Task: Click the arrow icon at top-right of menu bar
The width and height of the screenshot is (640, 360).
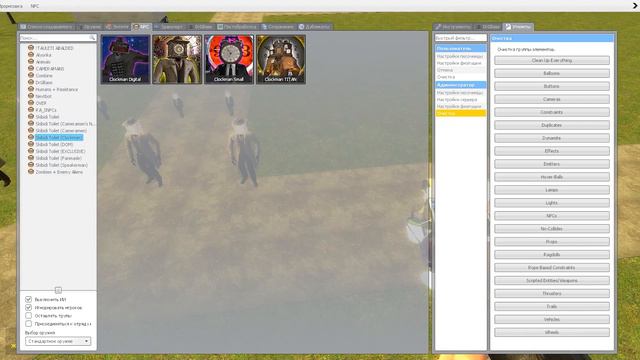Action: [x=636, y=6]
